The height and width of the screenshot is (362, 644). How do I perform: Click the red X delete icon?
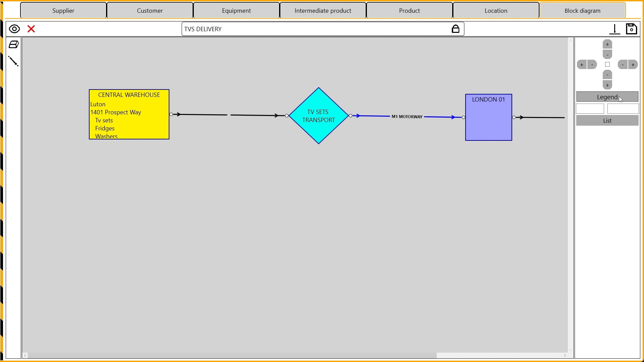[31, 29]
